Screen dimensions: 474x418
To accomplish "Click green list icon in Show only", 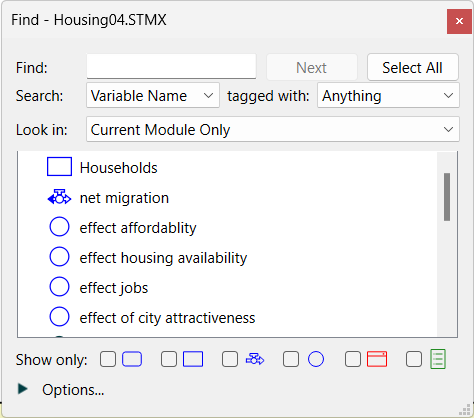I will [x=438, y=359].
